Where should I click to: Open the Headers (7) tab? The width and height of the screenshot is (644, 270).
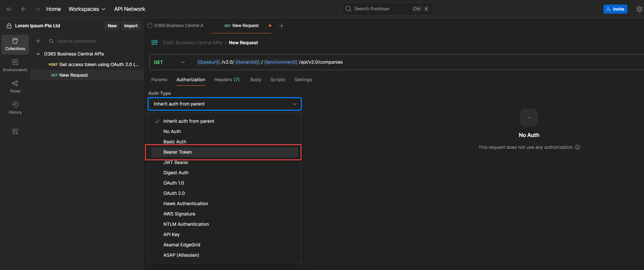pyautogui.click(x=227, y=80)
